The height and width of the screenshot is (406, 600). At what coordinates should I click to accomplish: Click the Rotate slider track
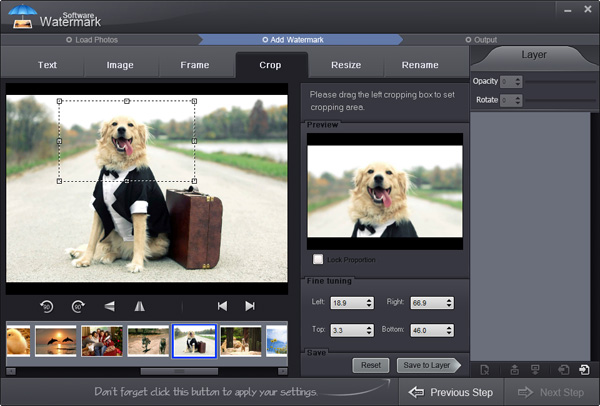(x=560, y=100)
